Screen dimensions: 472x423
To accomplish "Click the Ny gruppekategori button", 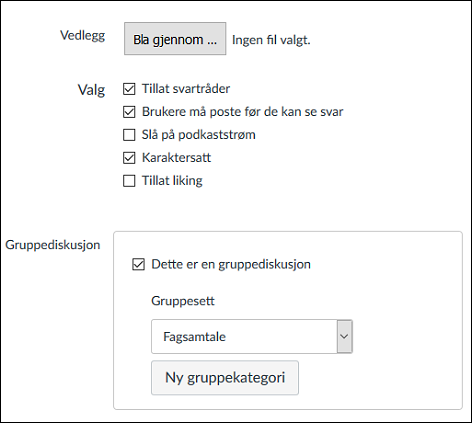I will coord(225,378).
